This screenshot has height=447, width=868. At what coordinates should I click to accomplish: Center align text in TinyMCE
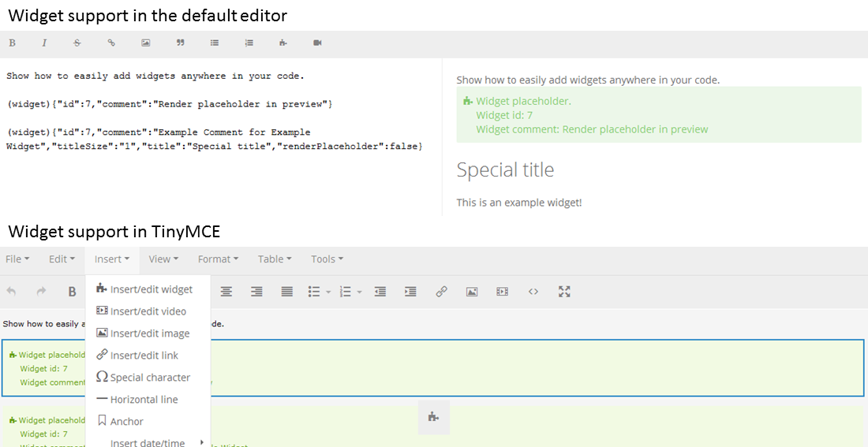coord(226,292)
